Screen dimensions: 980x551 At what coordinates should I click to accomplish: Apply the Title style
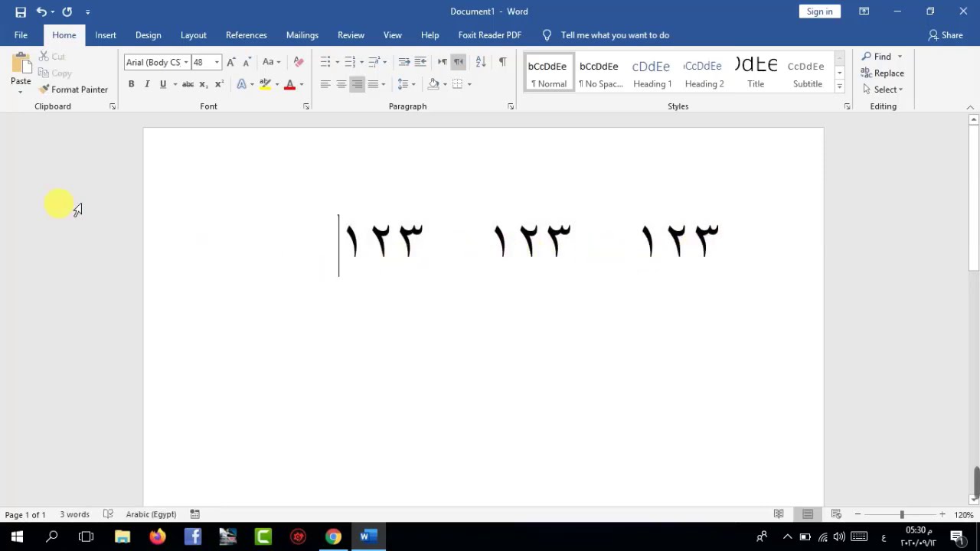[x=756, y=73]
